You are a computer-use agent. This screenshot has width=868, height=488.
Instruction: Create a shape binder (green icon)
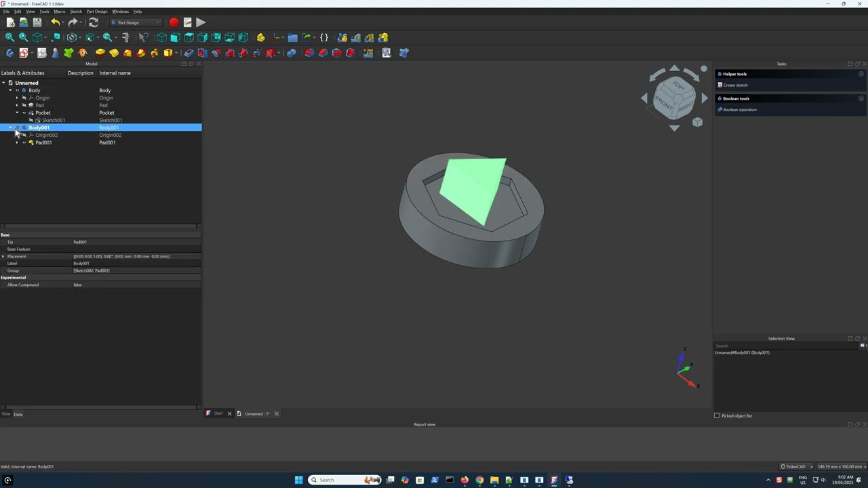pyautogui.click(x=68, y=53)
